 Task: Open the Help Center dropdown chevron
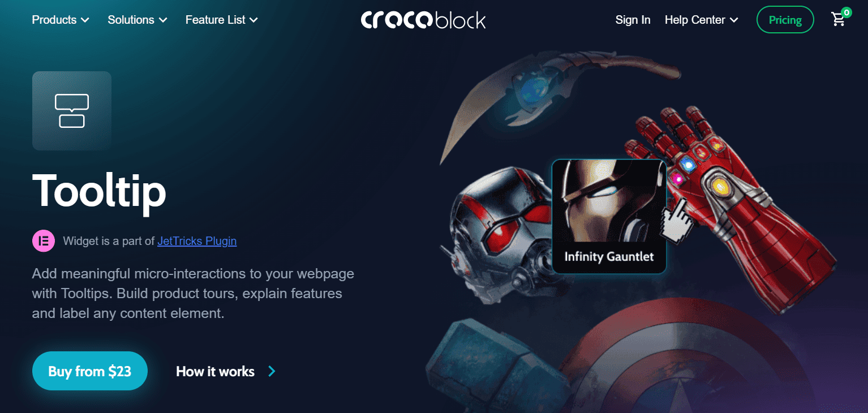tap(734, 20)
